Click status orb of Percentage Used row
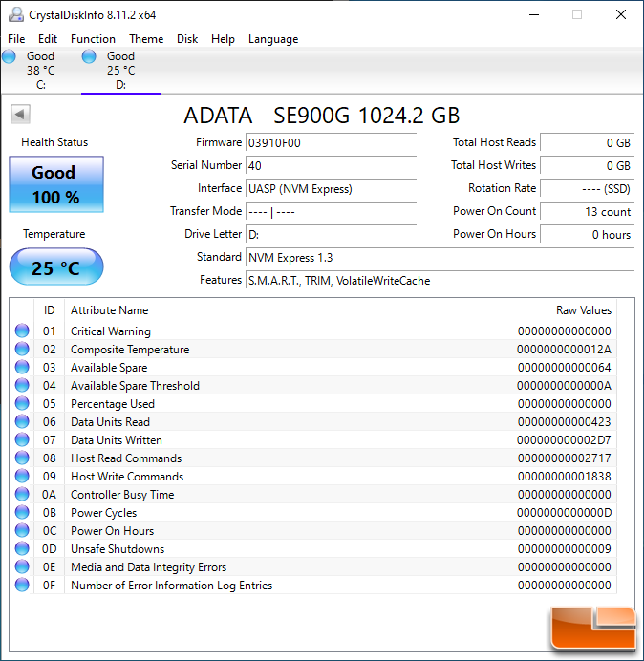 click(22, 403)
